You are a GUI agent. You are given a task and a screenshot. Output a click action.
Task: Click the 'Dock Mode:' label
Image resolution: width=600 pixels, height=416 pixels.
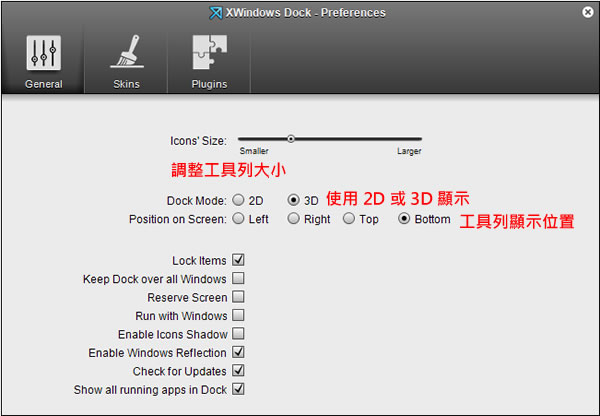197,201
